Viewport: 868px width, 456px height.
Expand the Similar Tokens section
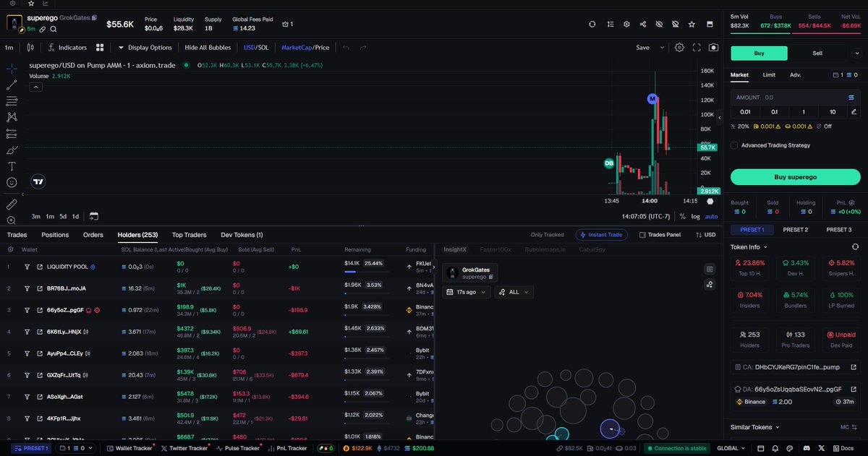(x=756, y=427)
